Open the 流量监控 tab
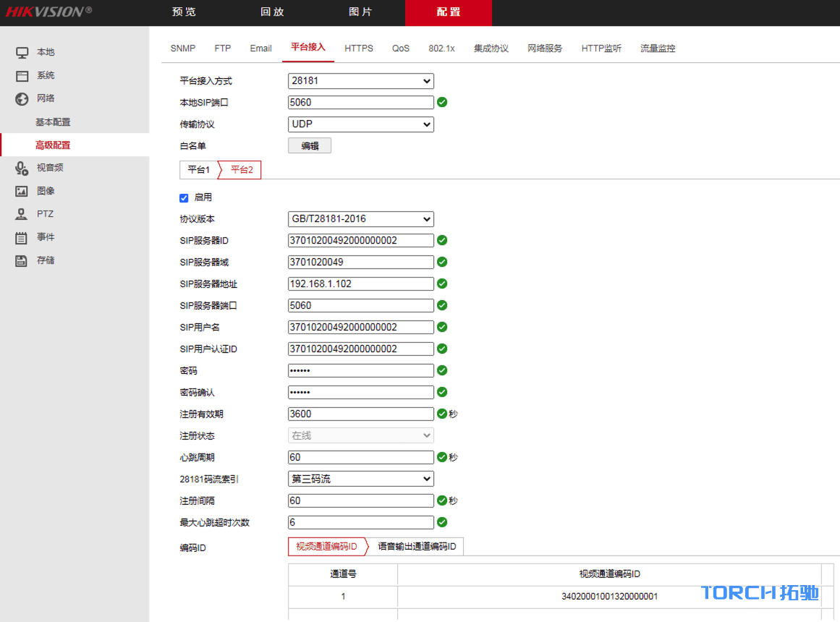840x622 pixels. (x=657, y=48)
